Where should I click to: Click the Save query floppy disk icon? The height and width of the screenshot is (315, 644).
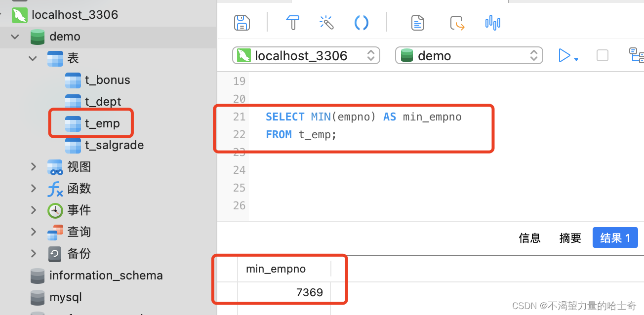[241, 23]
